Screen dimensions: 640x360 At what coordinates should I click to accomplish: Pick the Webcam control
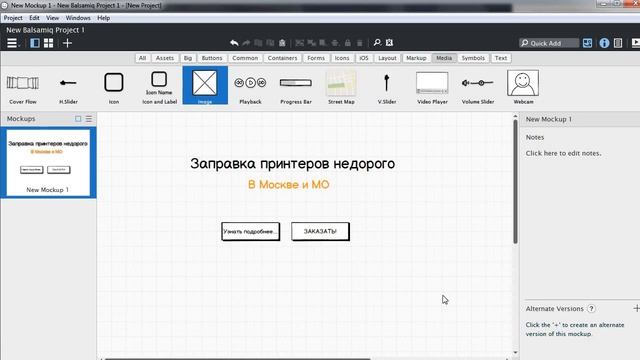click(523, 87)
